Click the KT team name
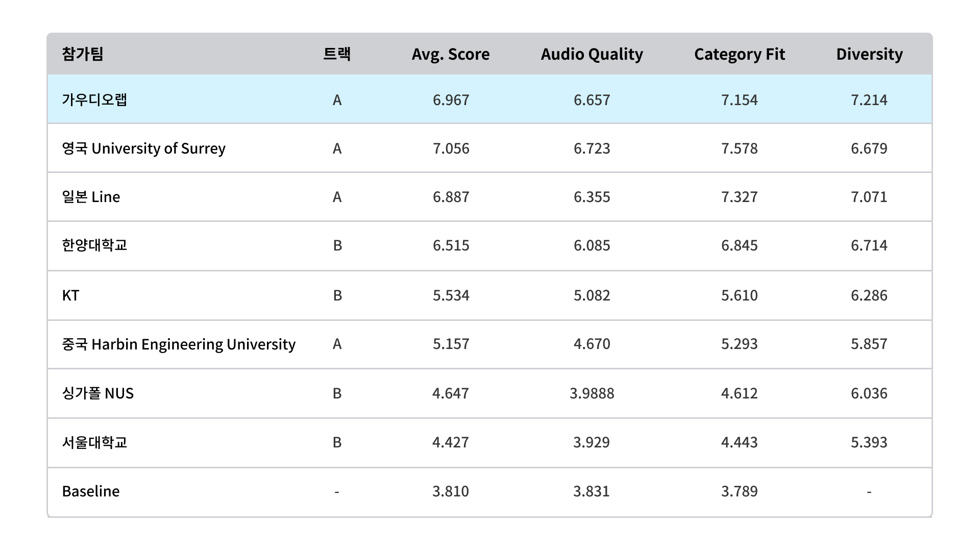Viewport: 980px width, 551px height. pos(70,295)
